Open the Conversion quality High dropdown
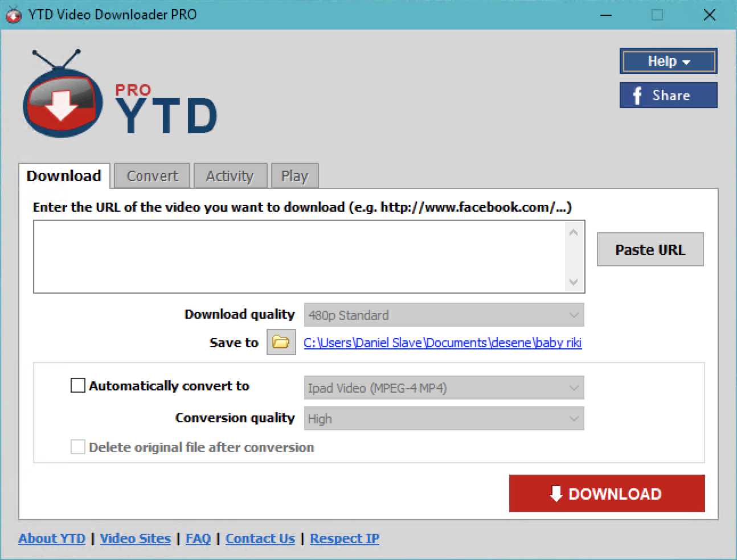 click(x=444, y=419)
